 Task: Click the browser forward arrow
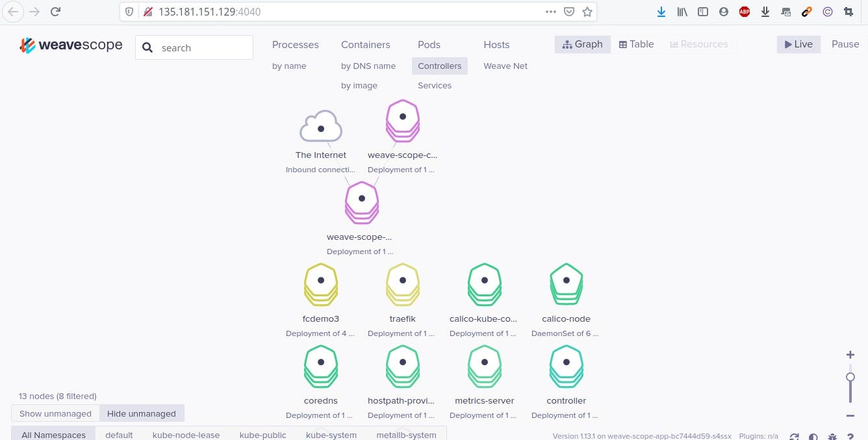[x=34, y=11]
